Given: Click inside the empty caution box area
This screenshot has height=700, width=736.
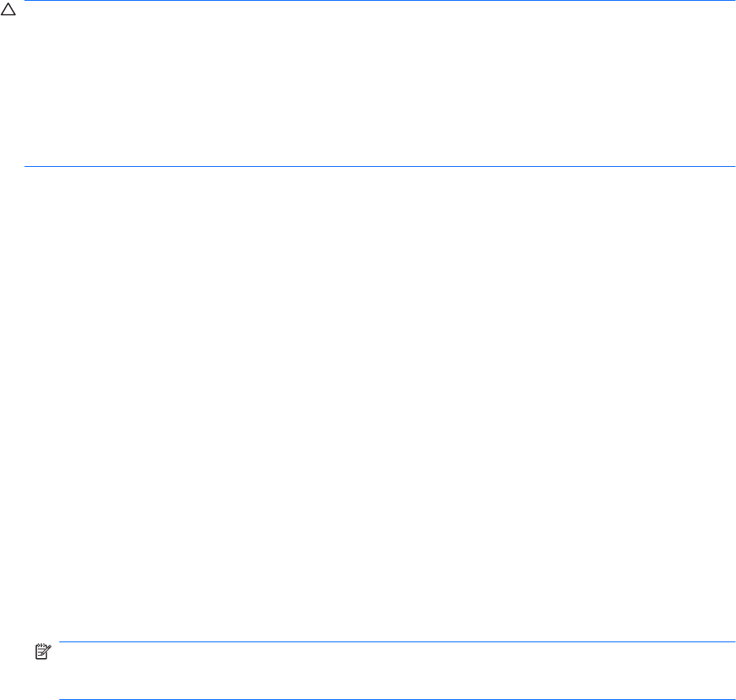Looking at the screenshot, I should coord(379,84).
